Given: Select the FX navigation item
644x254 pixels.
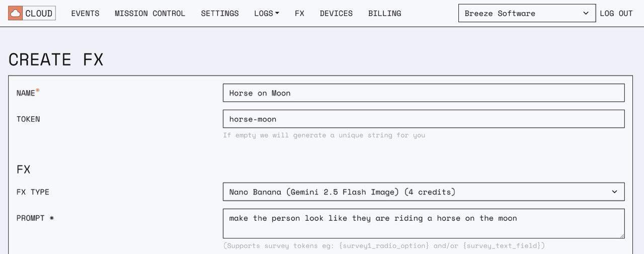Looking at the screenshot, I should tap(299, 14).
